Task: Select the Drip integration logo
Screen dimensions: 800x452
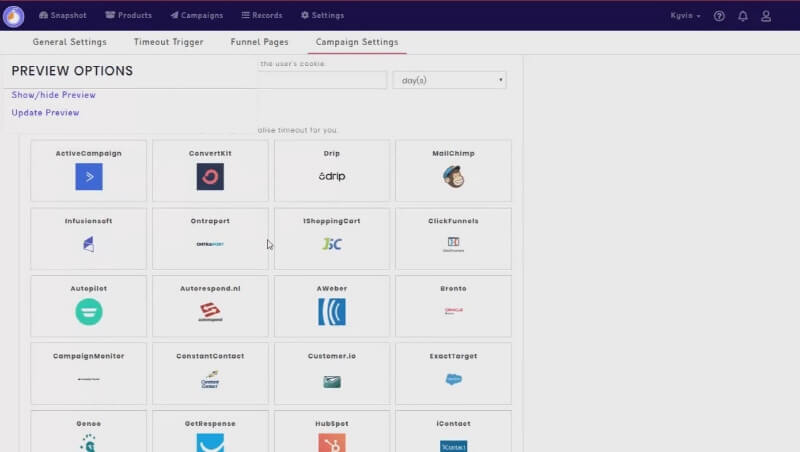Action: [332, 177]
